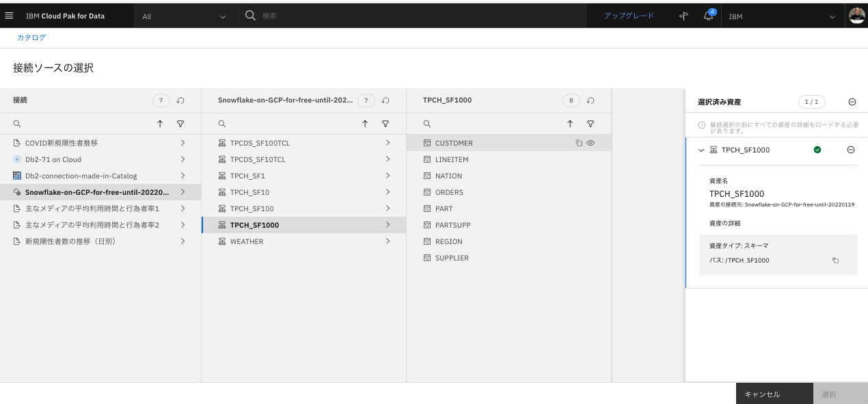Select the TPCDS_SF10TCL schema
Viewport: 868px width, 404px height.
[304, 159]
